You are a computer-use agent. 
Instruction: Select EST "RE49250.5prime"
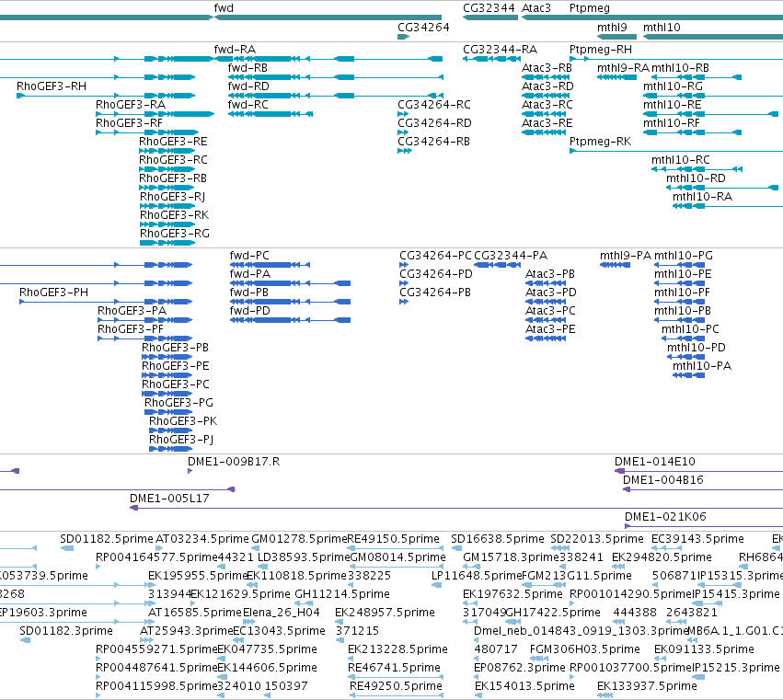coord(396,686)
